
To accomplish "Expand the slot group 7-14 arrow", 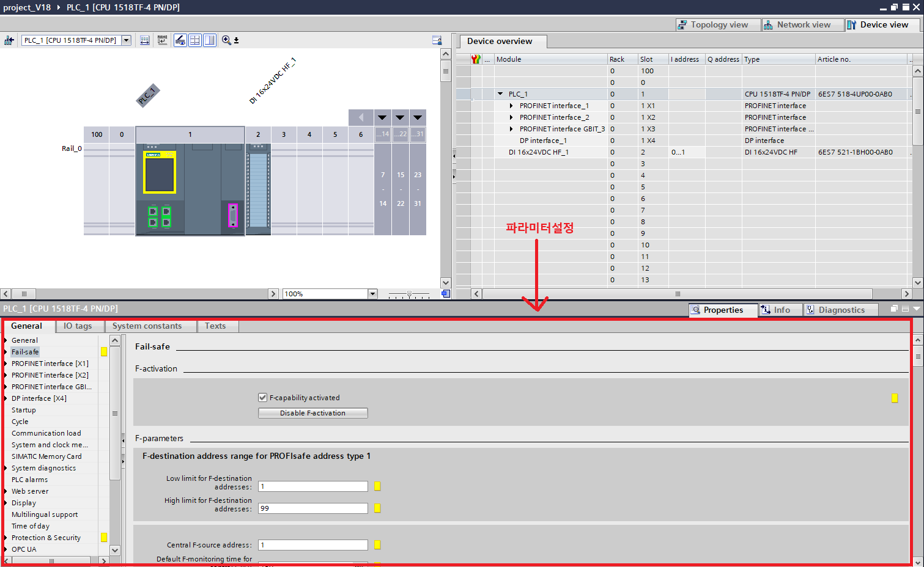I will pyautogui.click(x=382, y=117).
